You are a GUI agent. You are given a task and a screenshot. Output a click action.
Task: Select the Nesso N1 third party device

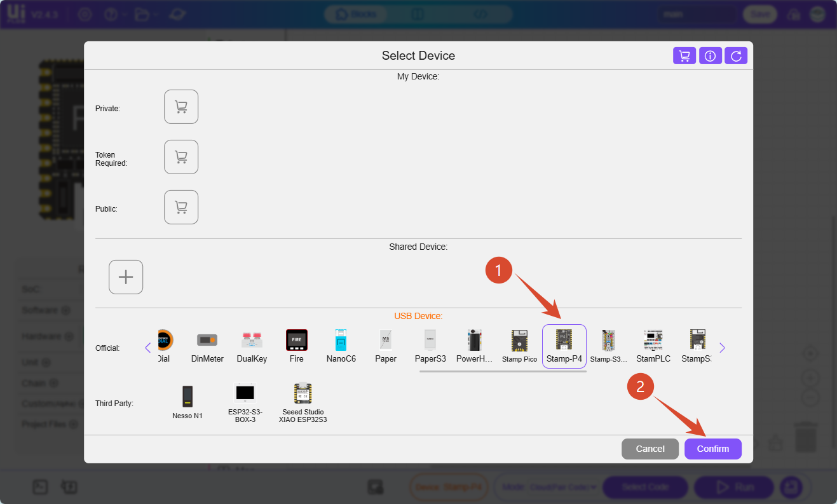187,402
